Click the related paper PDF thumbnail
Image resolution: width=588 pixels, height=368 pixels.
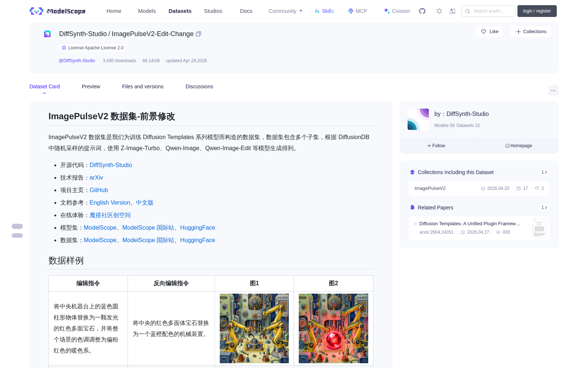click(x=539, y=228)
